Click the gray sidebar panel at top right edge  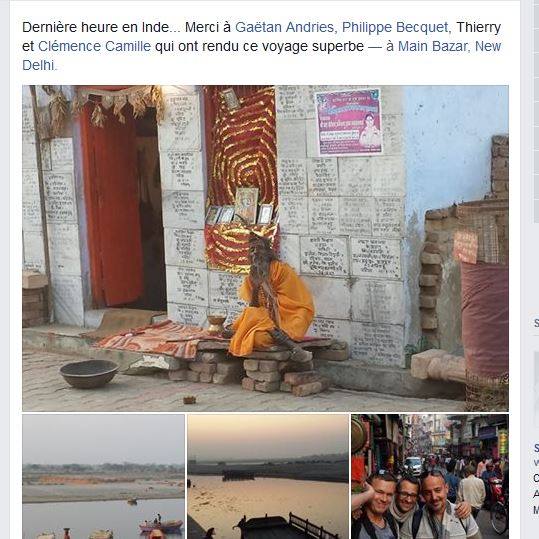(x=536, y=110)
